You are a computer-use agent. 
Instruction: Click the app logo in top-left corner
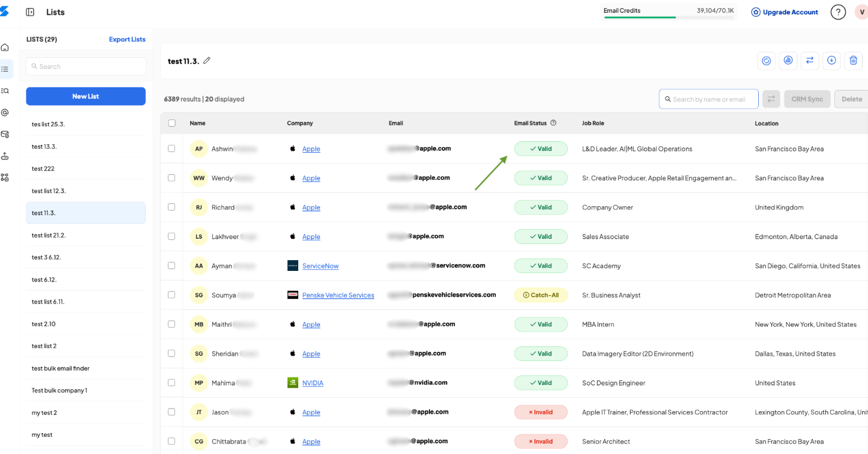click(x=4, y=11)
